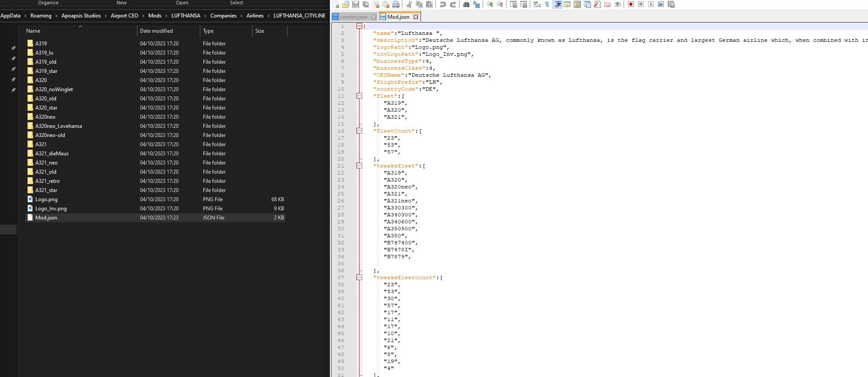Click the Undo arrow icon
The height and width of the screenshot is (377, 868).
coord(443,4)
